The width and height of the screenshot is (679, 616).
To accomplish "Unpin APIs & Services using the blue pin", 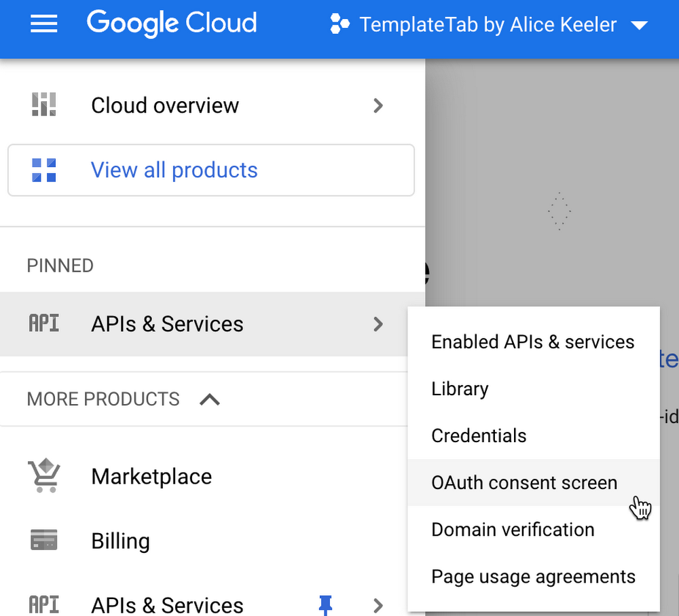I will coord(326,604).
